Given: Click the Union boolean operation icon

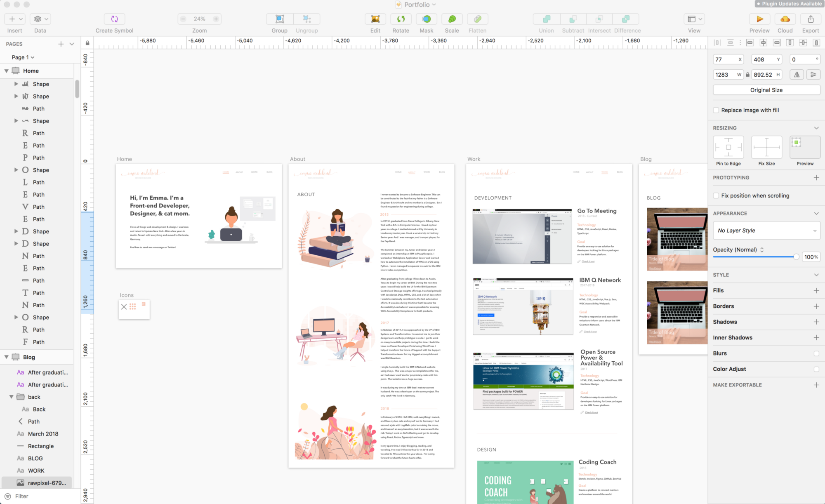Looking at the screenshot, I should click(x=546, y=19).
